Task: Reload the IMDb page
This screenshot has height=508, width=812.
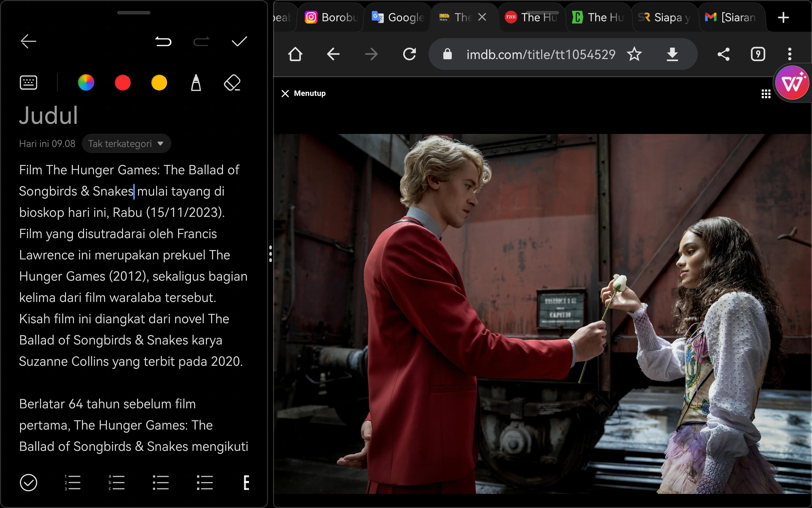Action: pos(409,54)
